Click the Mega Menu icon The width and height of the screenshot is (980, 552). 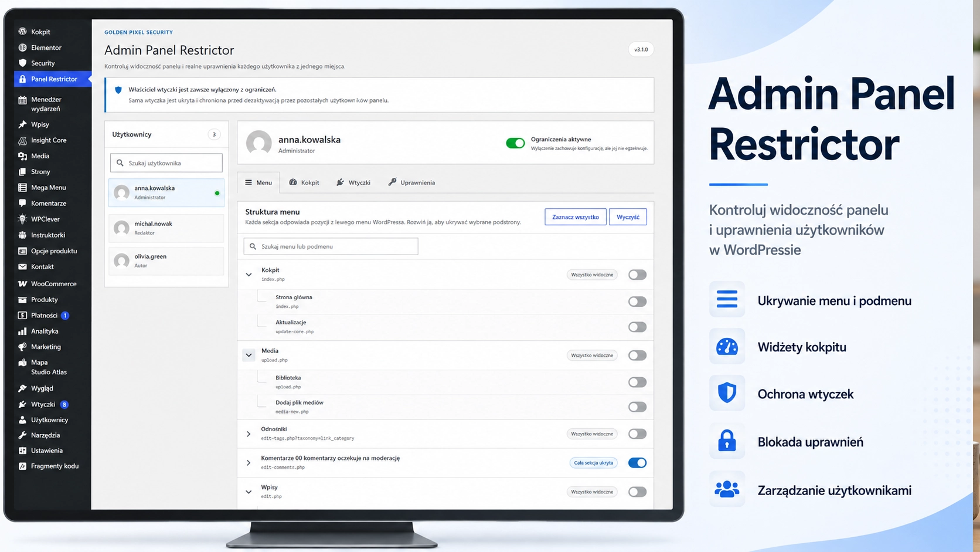pyautogui.click(x=22, y=188)
